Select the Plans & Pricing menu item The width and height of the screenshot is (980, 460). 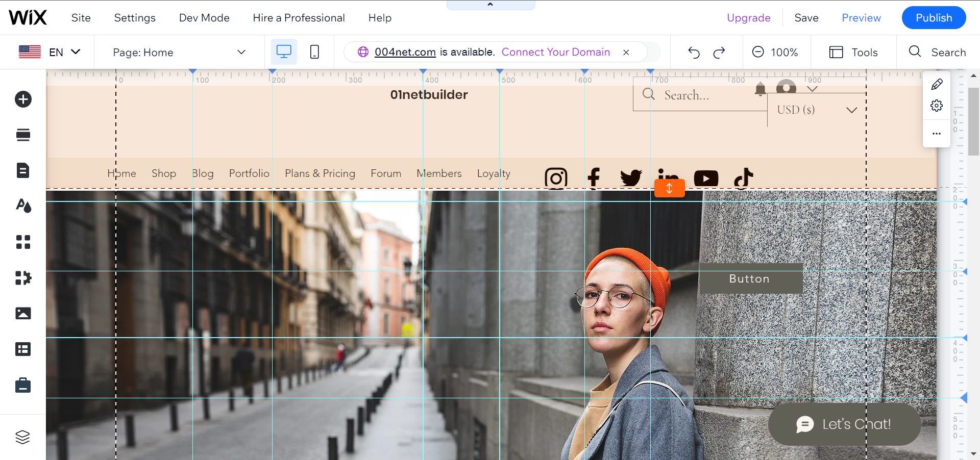pos(320,173)
